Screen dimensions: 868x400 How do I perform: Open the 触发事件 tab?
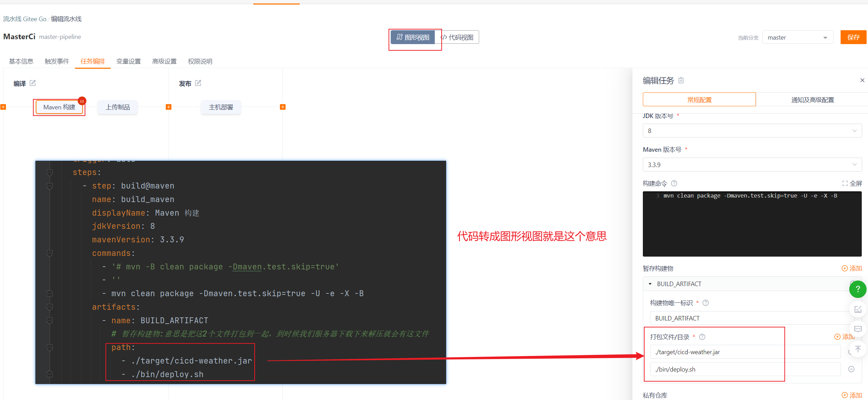tap(57, 61)
